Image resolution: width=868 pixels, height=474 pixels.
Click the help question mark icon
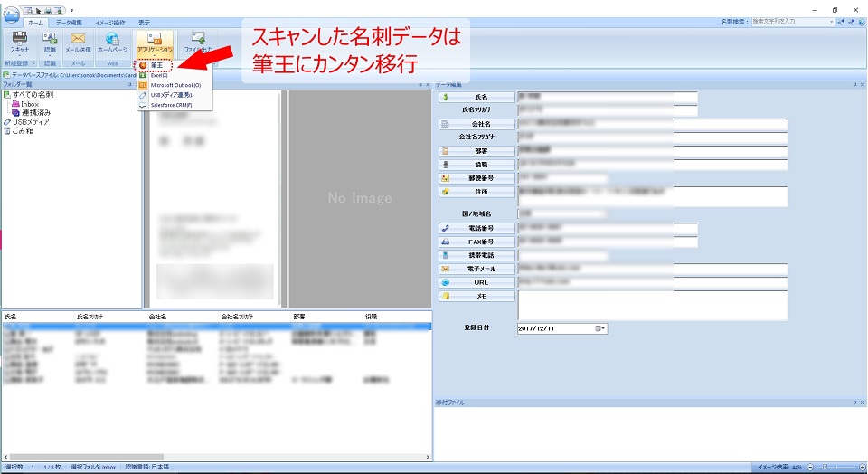coord(862,22)
